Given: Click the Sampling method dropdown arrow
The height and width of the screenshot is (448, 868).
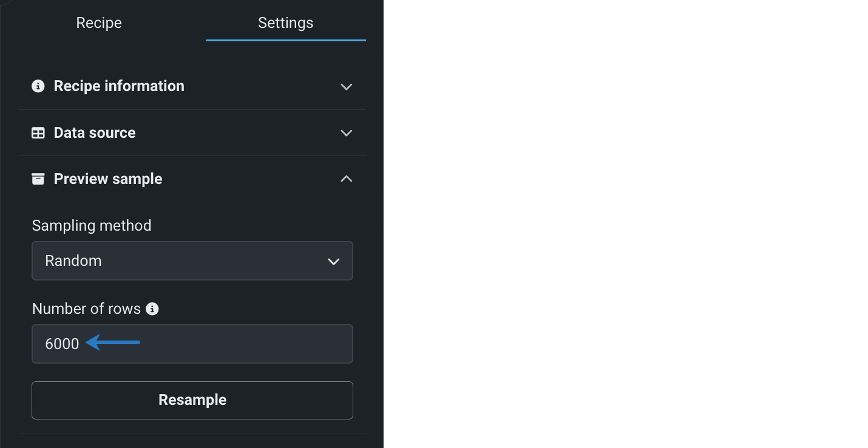Looking at the screenshot, I should [x=333, y=262].
